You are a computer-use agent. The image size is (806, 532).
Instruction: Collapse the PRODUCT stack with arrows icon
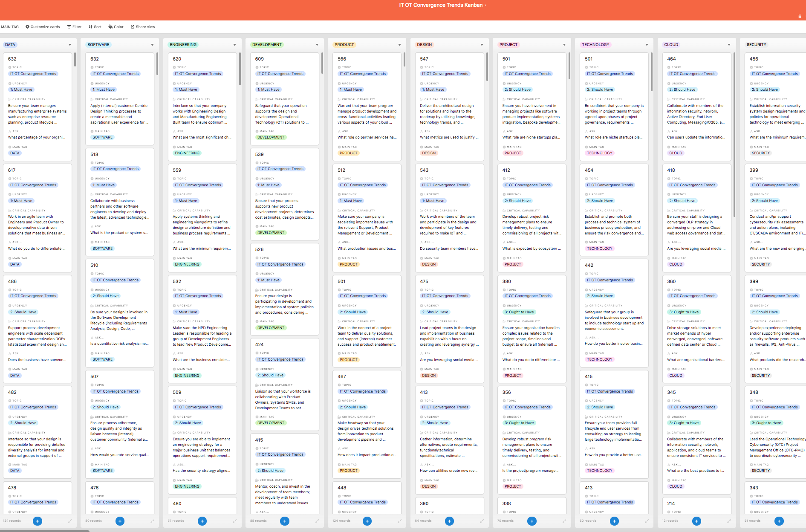pos(399,521)
